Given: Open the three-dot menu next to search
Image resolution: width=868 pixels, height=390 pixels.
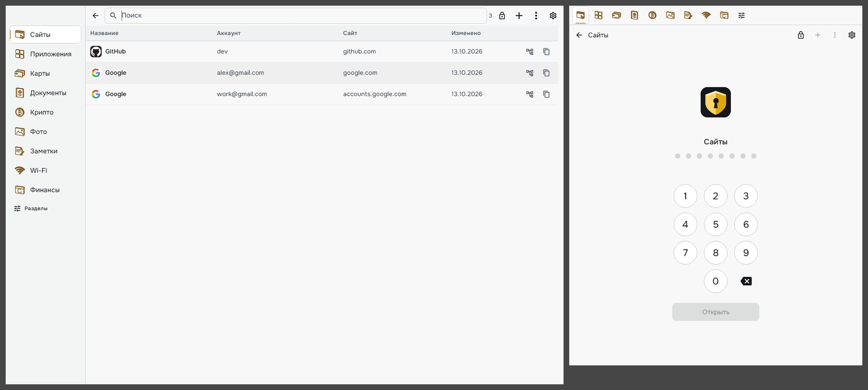Looking at the screenshot, I should point(536,15).
